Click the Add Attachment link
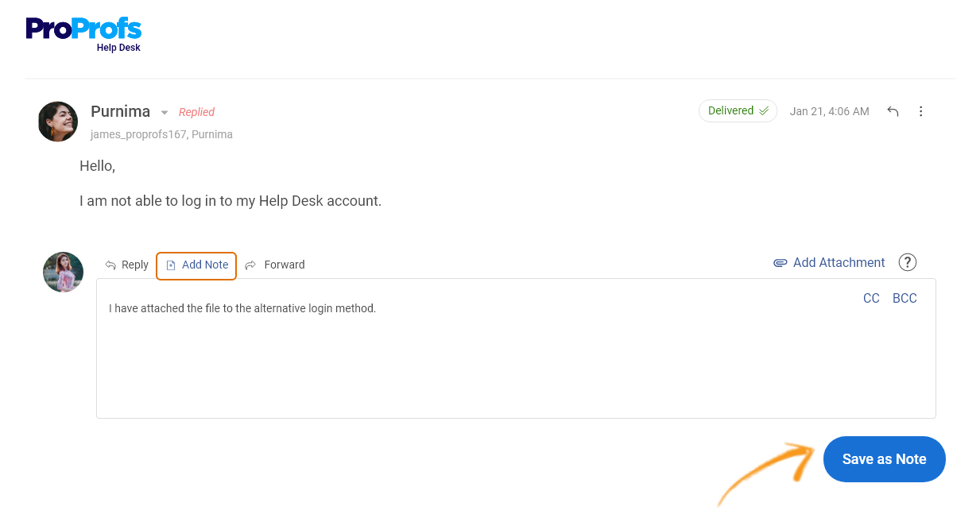Viewport: 980px width, 522px height. [829, 263]
